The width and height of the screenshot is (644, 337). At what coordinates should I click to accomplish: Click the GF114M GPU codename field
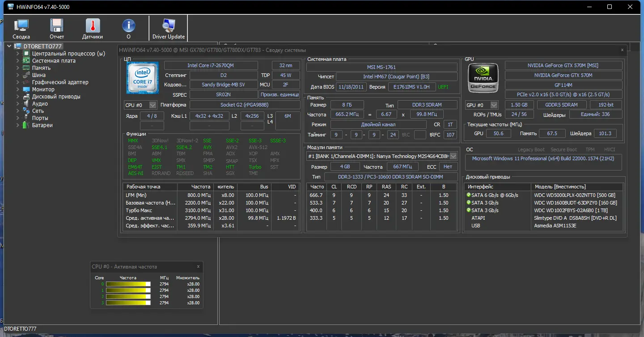(x=563, y=85)
